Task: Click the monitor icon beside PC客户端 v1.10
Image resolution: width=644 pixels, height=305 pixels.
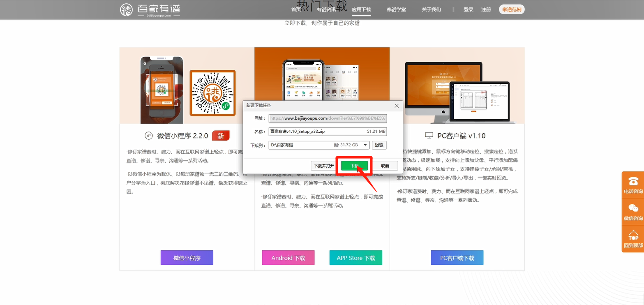Action: 429,136
